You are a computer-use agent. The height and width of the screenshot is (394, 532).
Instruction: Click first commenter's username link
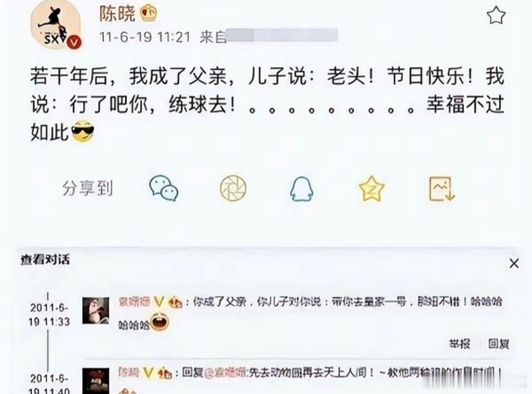pos(134,302)
